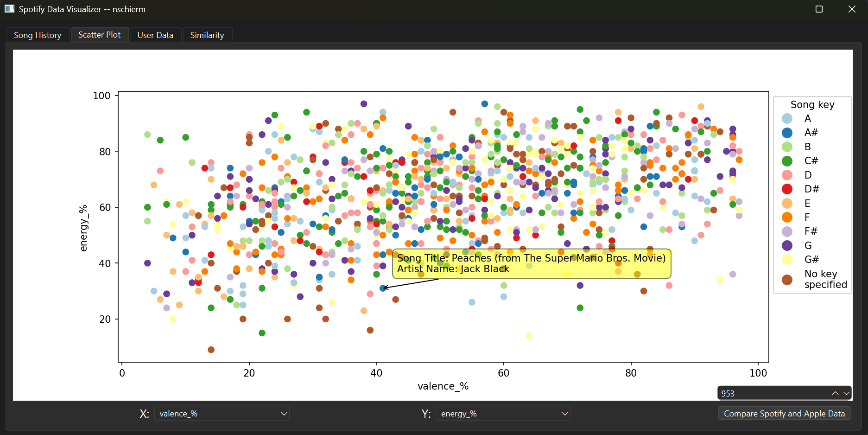Click the No key specified legend swatch
The width and height of the screenshot is (868, 435).
tap(787, 279)
